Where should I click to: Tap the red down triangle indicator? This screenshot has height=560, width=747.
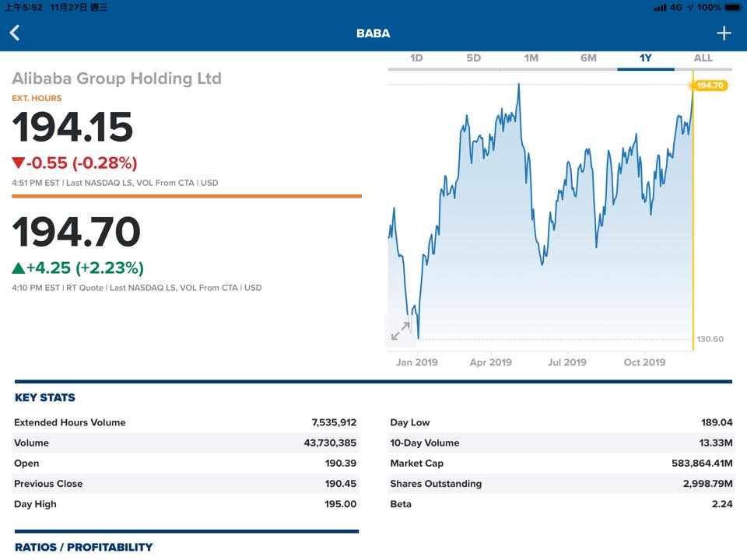point(18,163)
